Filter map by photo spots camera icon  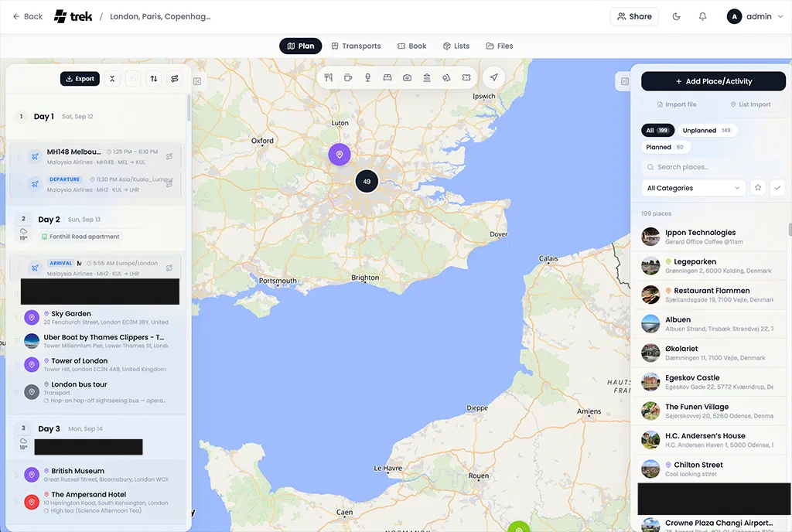tap(407, 78)
